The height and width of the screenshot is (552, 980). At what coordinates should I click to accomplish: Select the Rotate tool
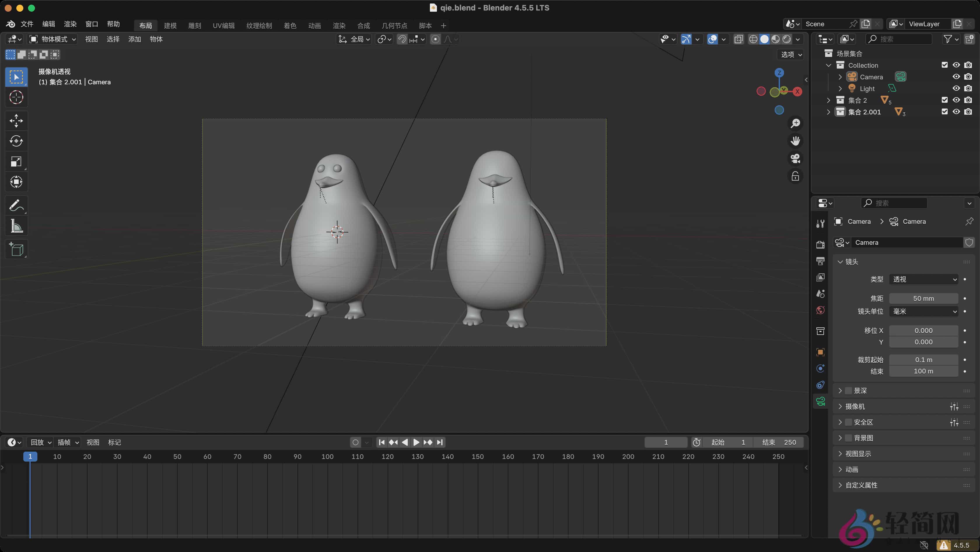point(16,141)
